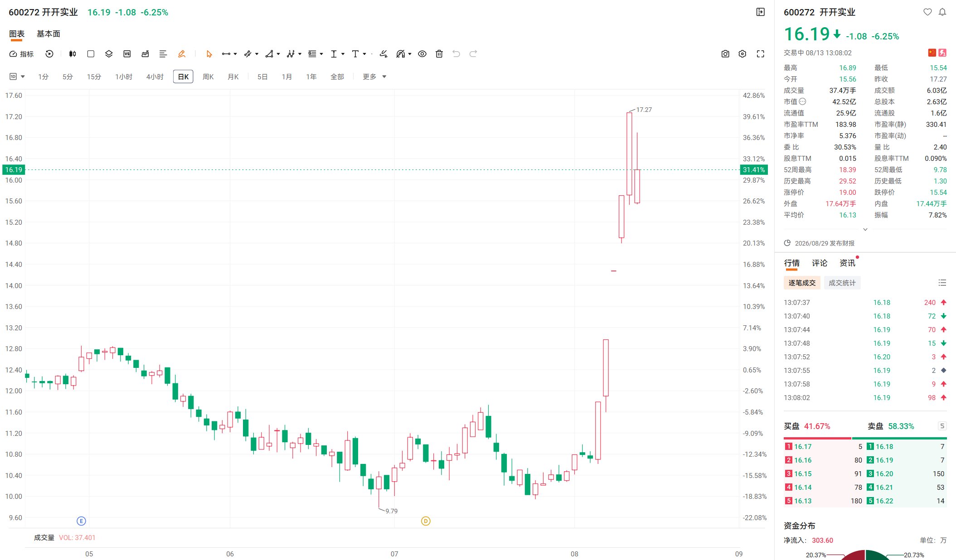Screen dimensions: 956x560
Task: Open the 指标 indicators panel
Action: pos(22,54)
